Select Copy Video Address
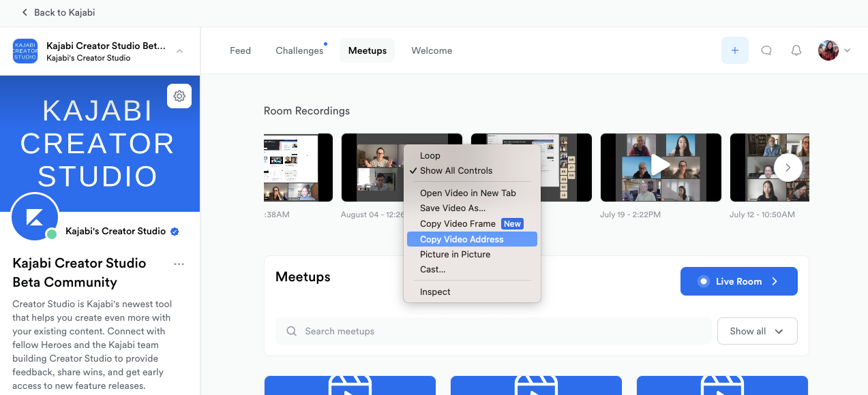The image size is (868, 395). pyautogui.click(x=472, y=239)
